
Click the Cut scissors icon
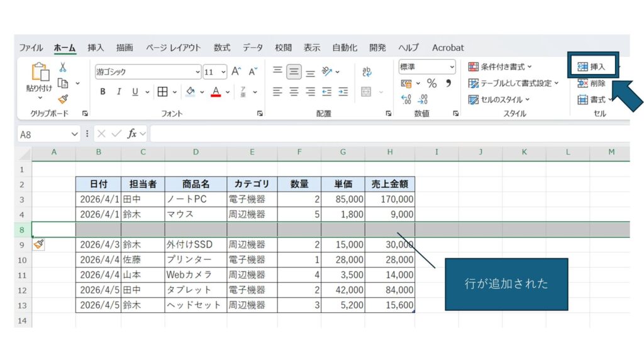coord(63,68)
